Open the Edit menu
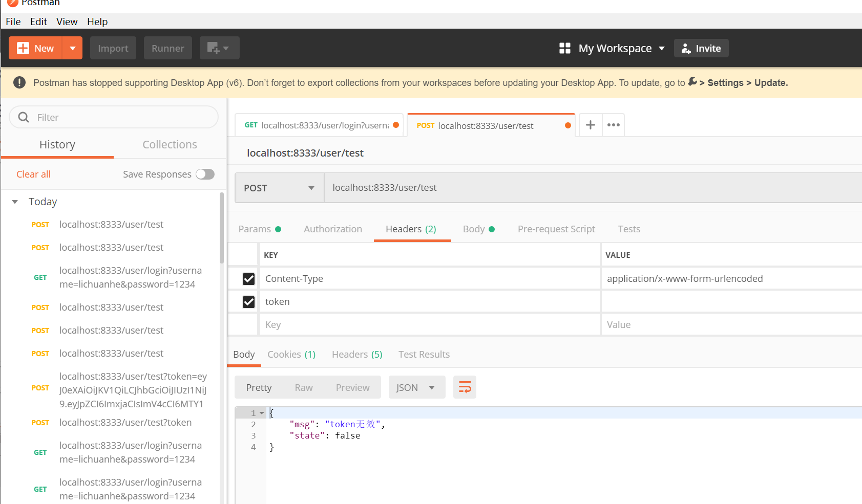The width and height of the screenshot is (862, 504). 38,21
